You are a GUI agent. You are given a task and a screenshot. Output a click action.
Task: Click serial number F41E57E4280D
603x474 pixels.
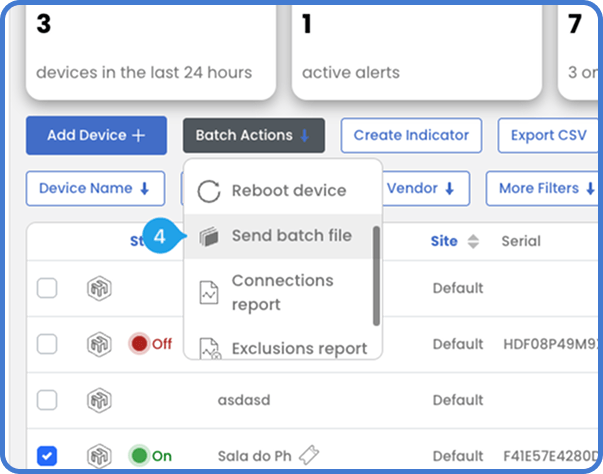click(x=551, y=456)
